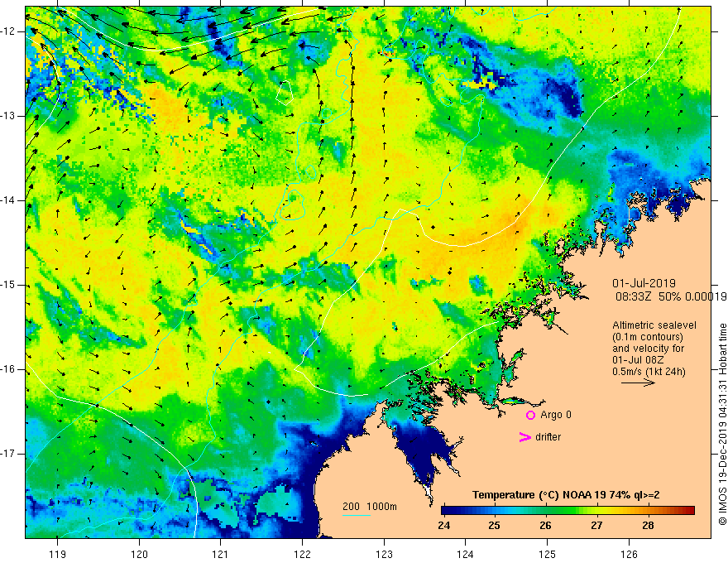Click the cyan 200 1000m contour legend line
728x563 pixels.
point(357,515)
